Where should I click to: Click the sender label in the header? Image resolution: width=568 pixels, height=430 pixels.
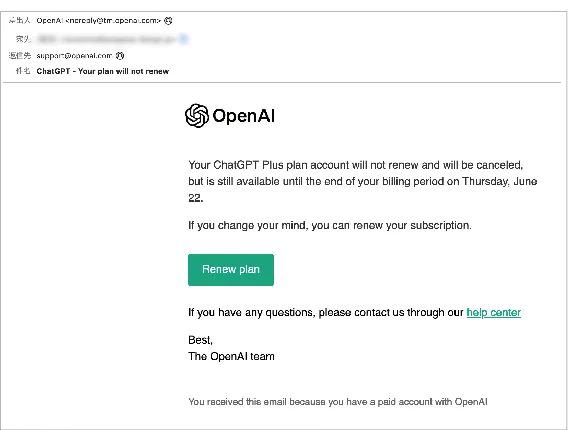tap(20, 21)
